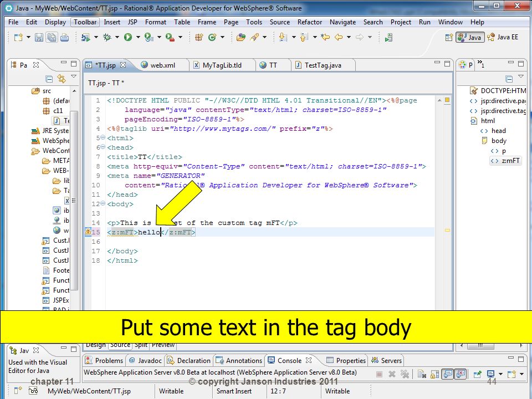Screen dimensions: 532x399
Task: Click the Last Edit Location icon
Action: (325, 37)
